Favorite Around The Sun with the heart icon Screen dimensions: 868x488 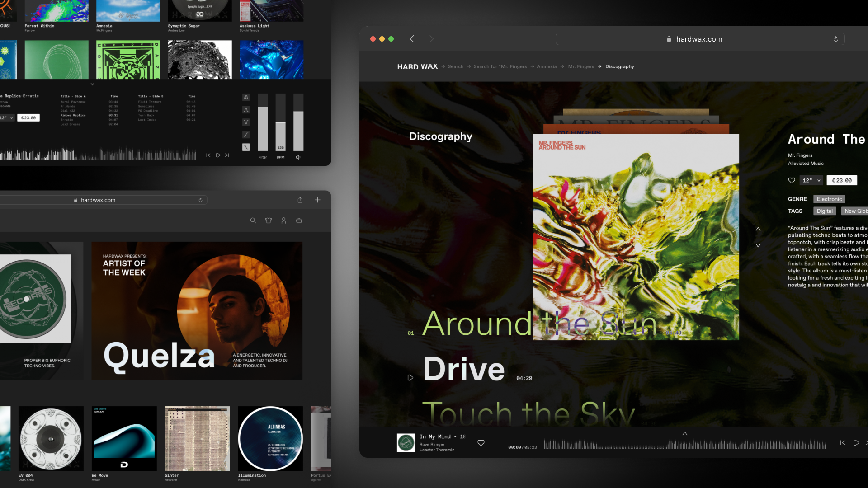(792, 180)
